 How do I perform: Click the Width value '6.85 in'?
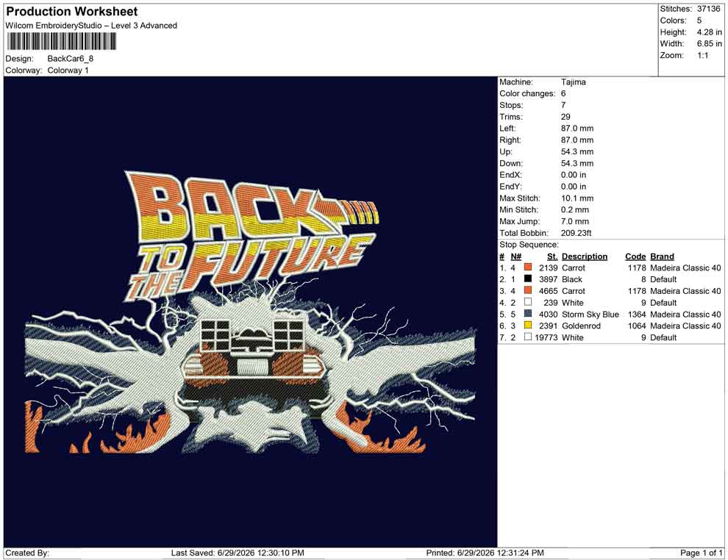(710, 43)
